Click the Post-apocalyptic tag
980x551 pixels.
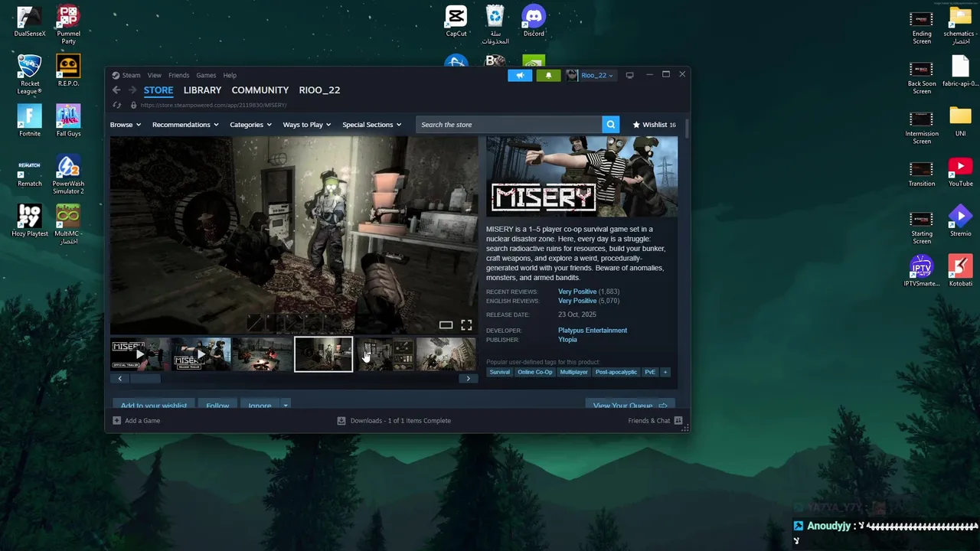point(616,372)
